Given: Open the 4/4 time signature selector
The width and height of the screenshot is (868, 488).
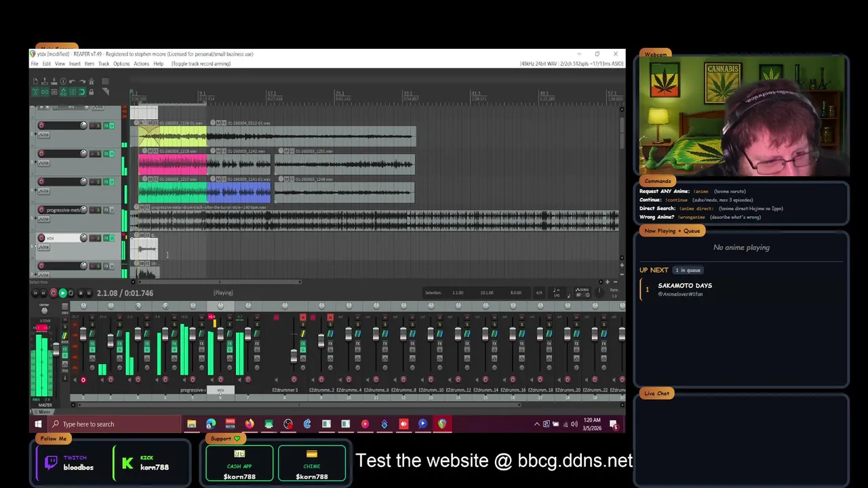Looking at the screenshot, I should [539, 293].
